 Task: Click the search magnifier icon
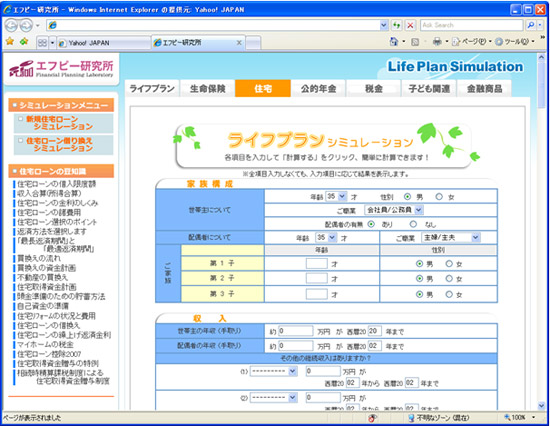[531, 25]
